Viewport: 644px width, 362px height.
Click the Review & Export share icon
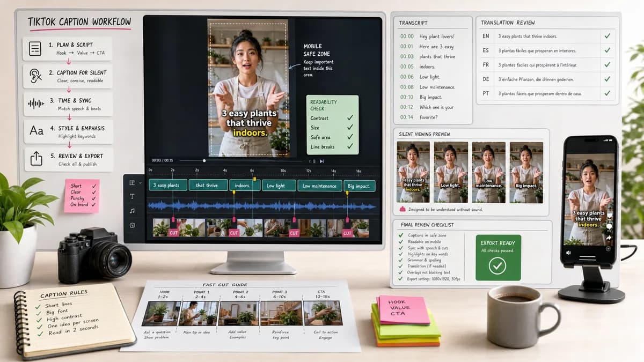[36, 159]
